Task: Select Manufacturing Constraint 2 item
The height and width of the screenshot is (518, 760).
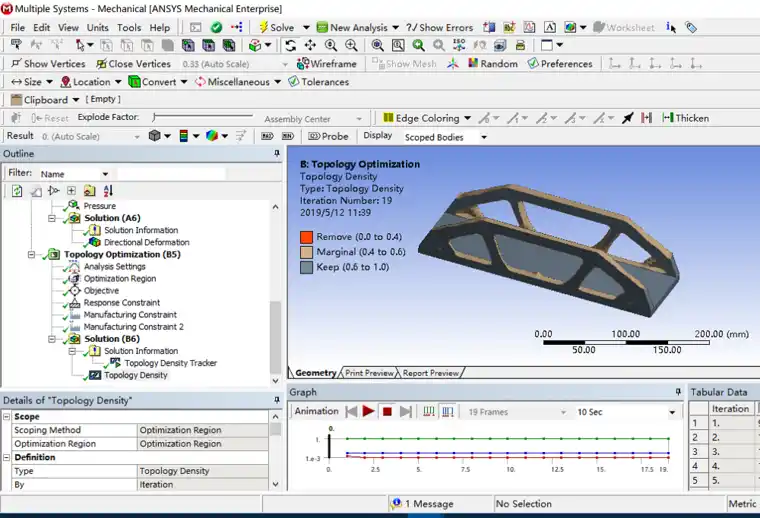Action: (133, 327)
